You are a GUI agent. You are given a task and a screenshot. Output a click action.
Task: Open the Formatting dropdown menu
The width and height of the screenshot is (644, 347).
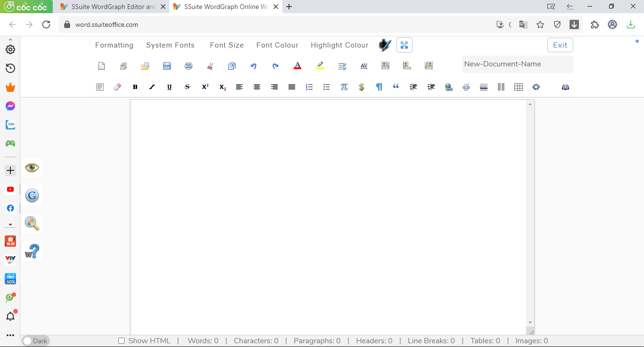[x=114, y=45]
